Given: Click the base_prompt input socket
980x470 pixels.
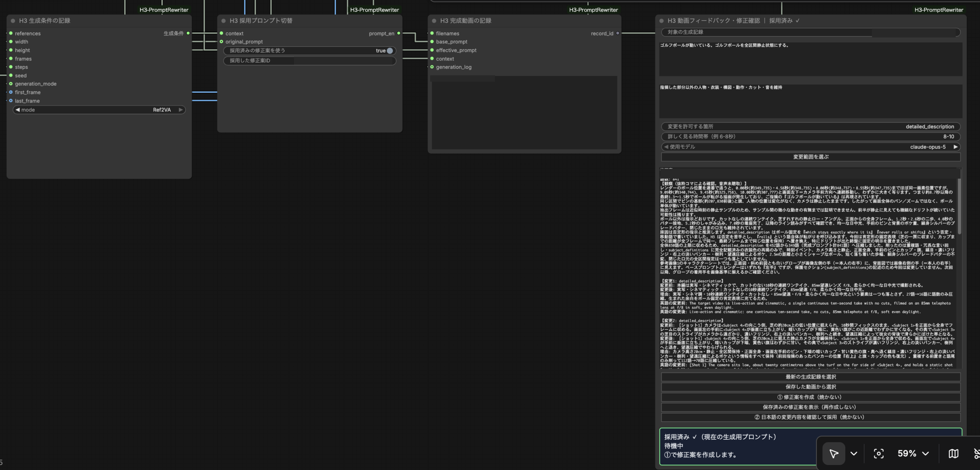Looking at the screenshot, I should [432, 42].
